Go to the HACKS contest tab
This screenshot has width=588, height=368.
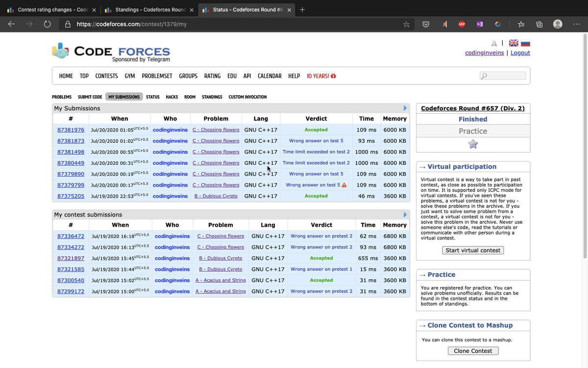click(x=172, y=97)
